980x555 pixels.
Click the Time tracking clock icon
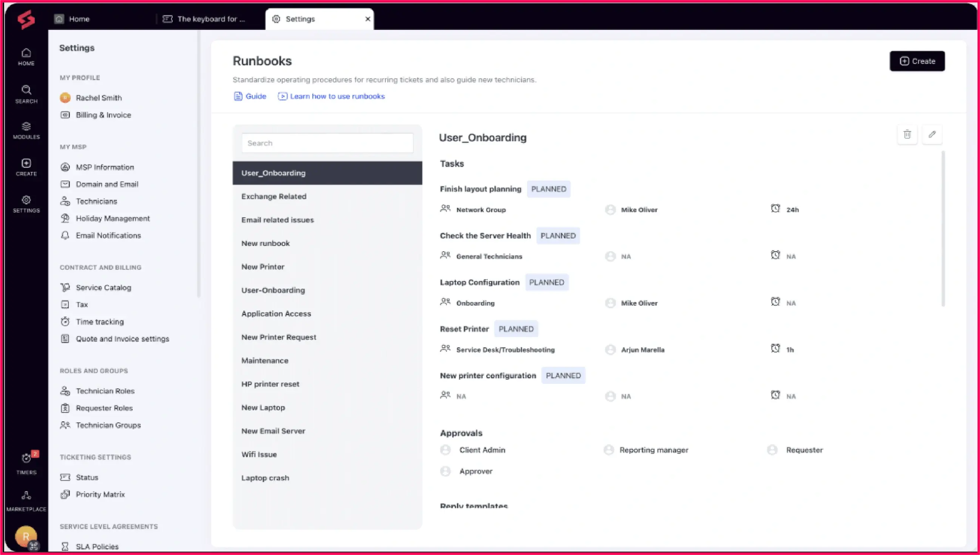pos(65,322)
